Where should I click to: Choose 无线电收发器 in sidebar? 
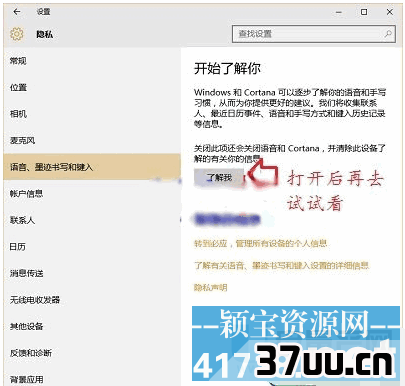click(92, 300)
